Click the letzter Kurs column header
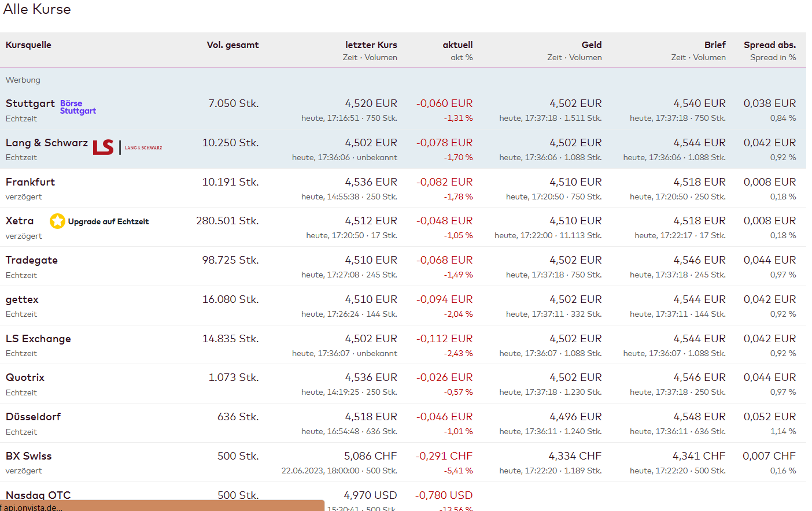812x511 pixels. (371, 45)
